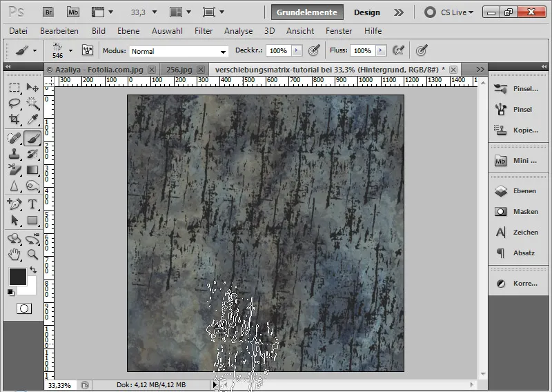Switch to the Design workspace
552x392 pixels.
coord(367,12)
